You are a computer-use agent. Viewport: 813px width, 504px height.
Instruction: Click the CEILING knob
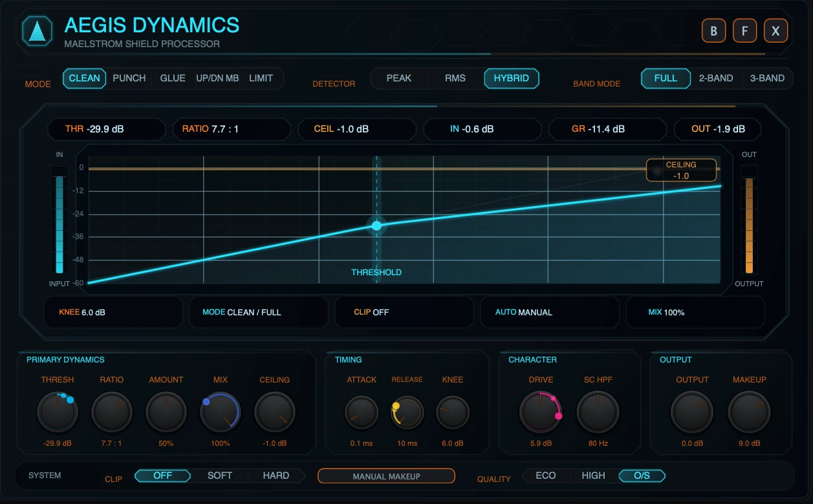[x=275, y=413]
